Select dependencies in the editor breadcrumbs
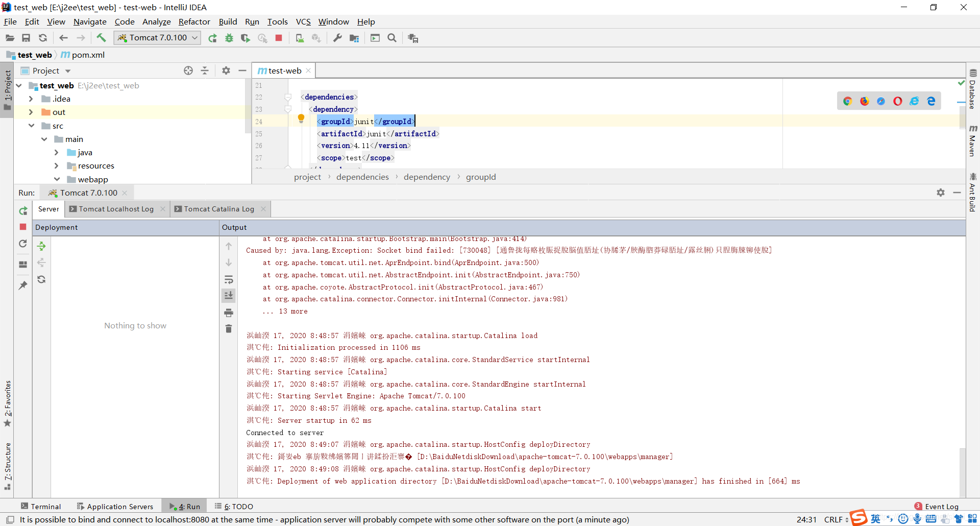This screenshot has width=980, height=526. 362,177
